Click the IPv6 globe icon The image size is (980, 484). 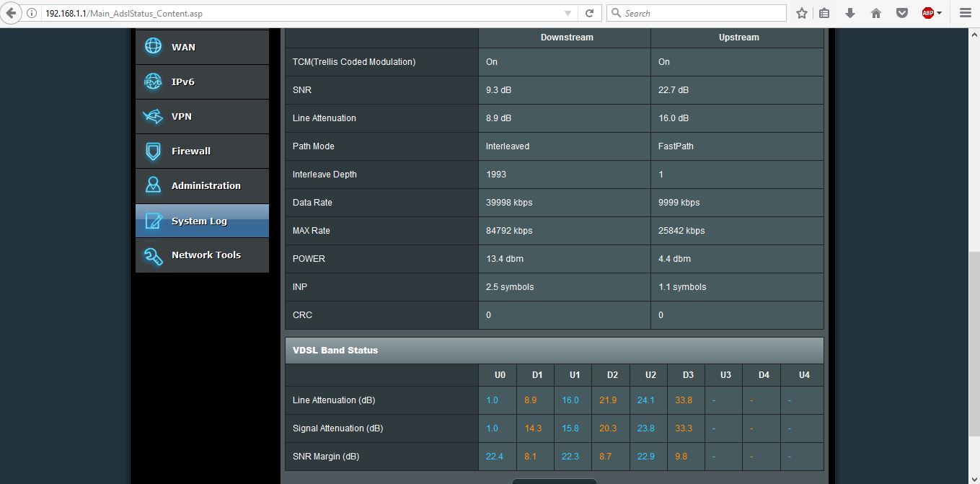[153, 82]
